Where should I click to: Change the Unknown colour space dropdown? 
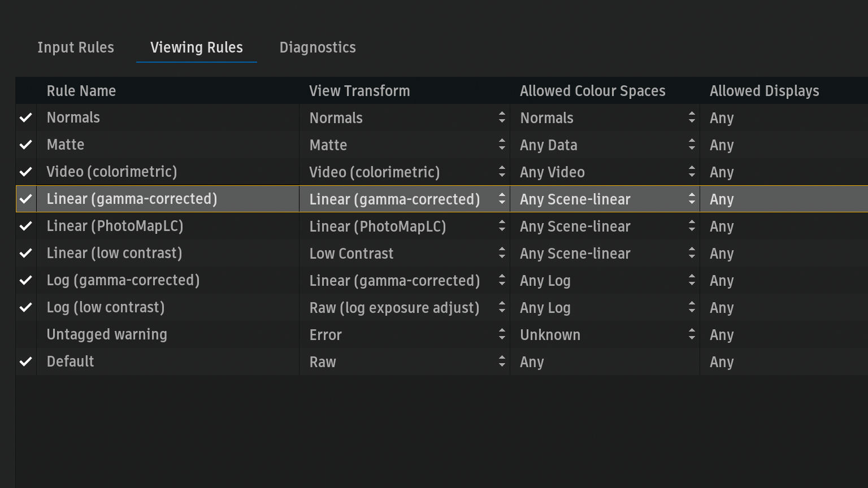coord(605,334)
